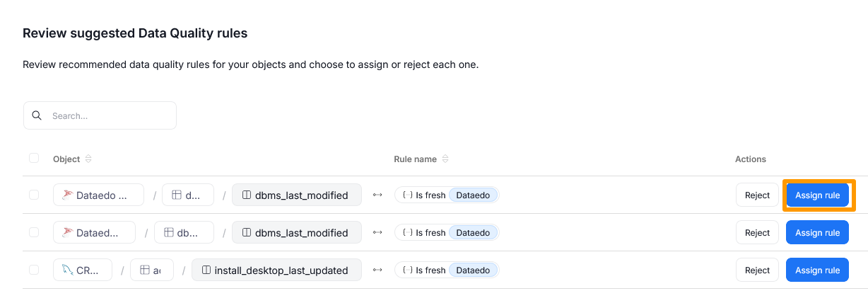Click the CR... database chip in the third row
868x291 pixels.
(82, 270)
